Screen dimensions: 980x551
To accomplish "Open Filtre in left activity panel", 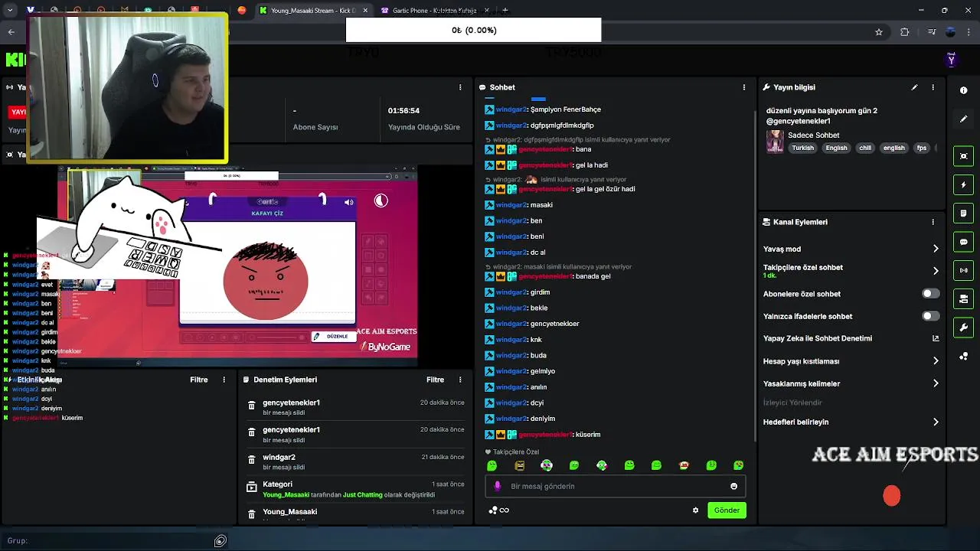I will [198, 380].
